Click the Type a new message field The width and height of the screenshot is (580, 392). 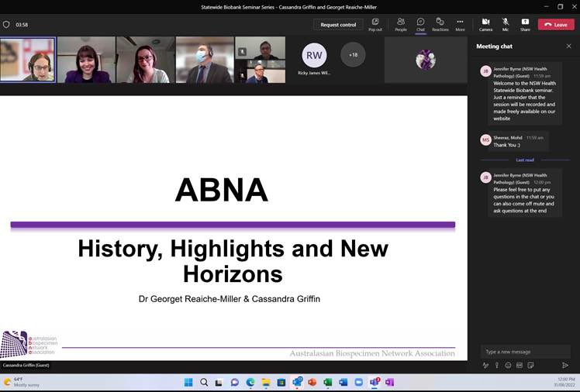click(525, 352)
